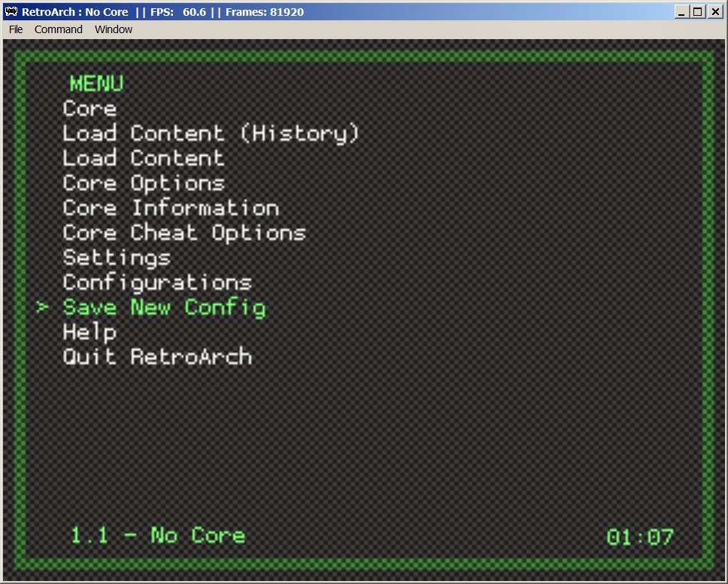This screenshot has height=584, width=728.
Task: Click the highlighted selection arrow cursor
Action: click(42, 308)
